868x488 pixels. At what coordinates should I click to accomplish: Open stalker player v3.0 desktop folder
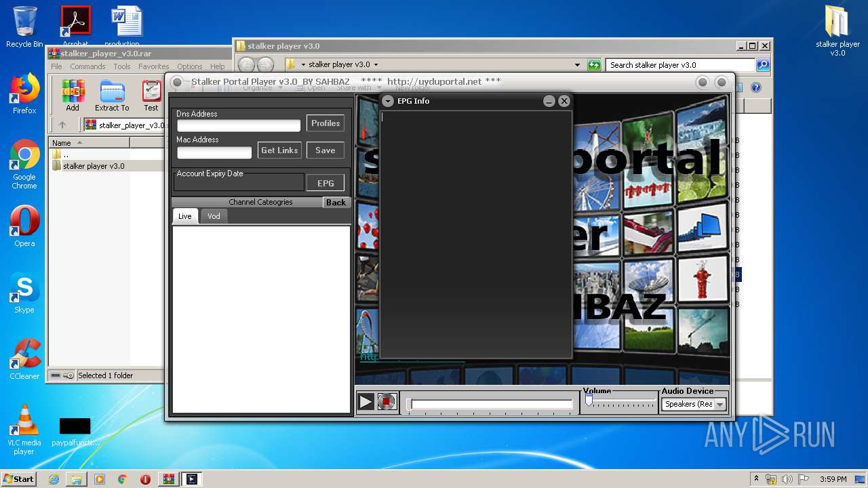click(837, 30)
